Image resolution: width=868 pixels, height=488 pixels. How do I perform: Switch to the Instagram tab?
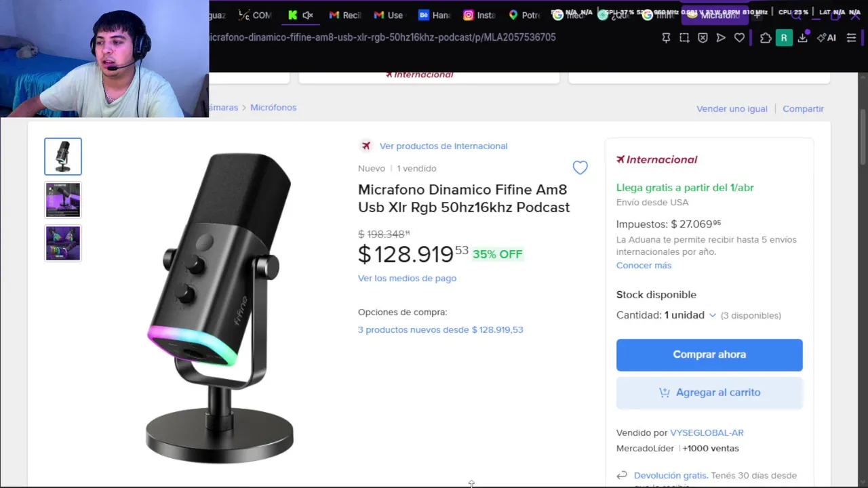[479, 15]
